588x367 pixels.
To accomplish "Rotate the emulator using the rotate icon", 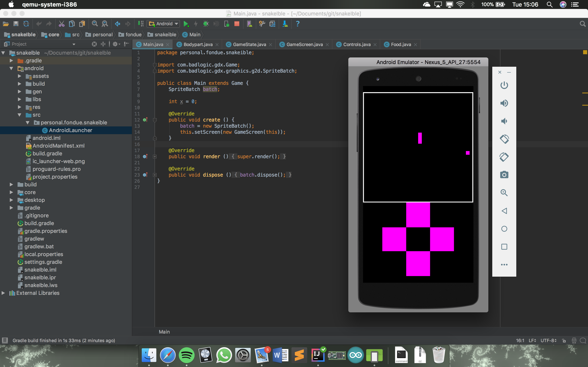I will click(504, 139).
